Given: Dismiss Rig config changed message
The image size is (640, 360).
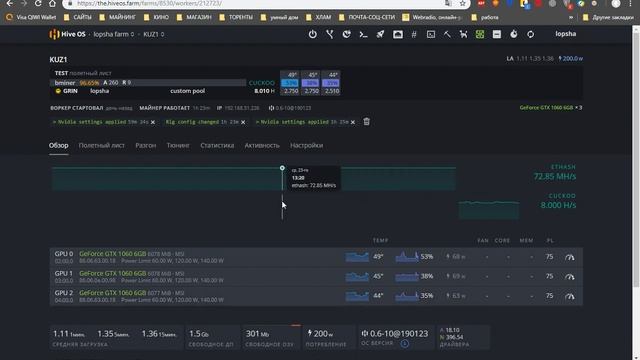Looking at the screenshot, I should (243, 122).
